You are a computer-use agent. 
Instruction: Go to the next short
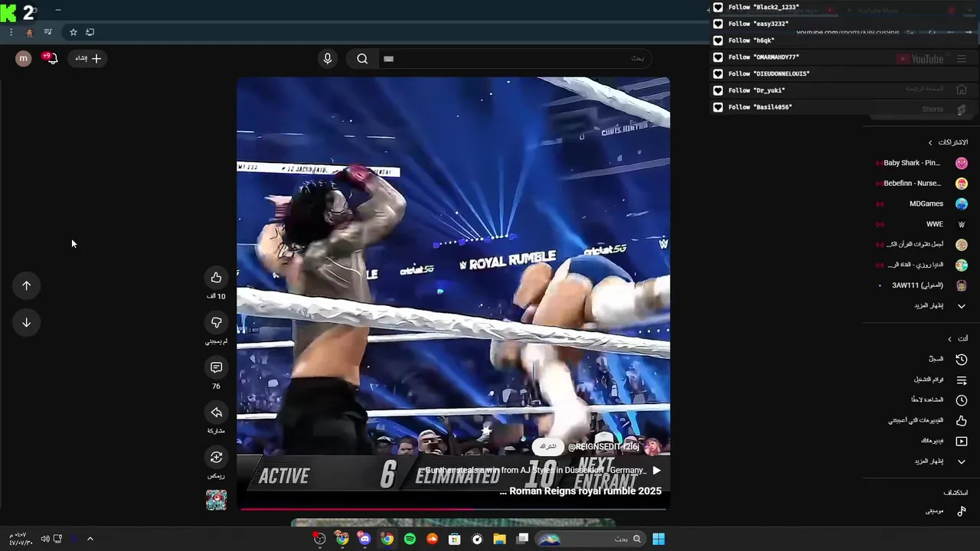[x=26, y=322]
